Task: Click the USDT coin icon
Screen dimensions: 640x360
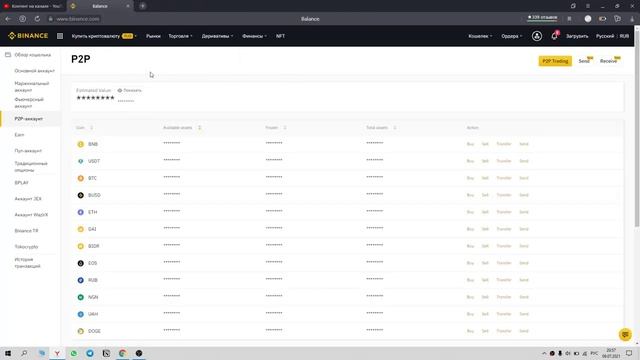Action: tap(80, 161)
